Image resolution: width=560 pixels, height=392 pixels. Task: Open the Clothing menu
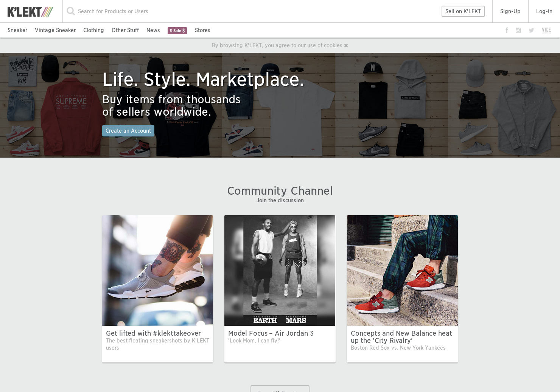93,30
